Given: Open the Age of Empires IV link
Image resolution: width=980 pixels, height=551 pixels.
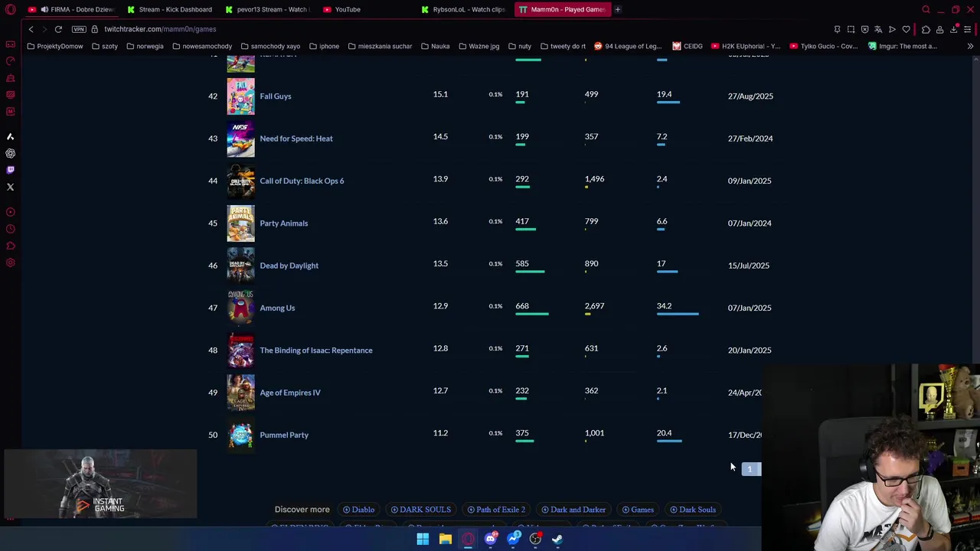Looking at the screenshot, I should pos(290,393).
